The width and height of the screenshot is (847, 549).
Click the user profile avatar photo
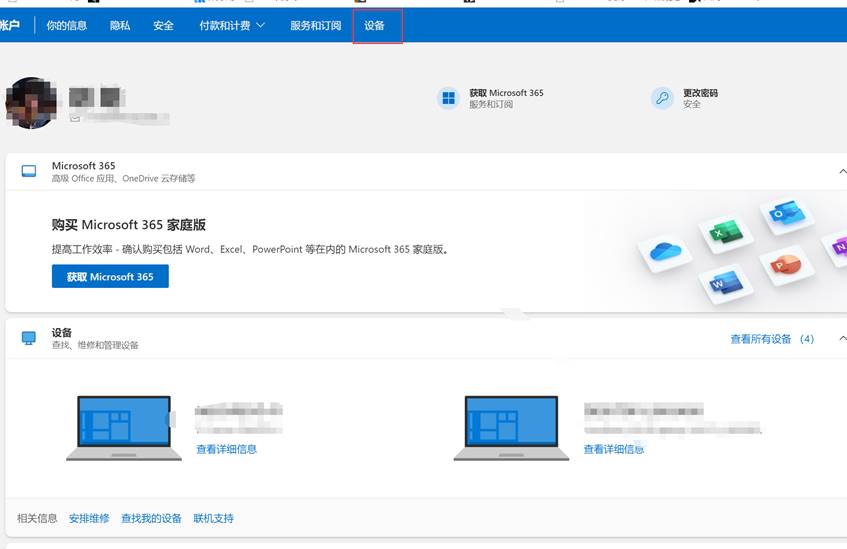[x=30, y=103]
